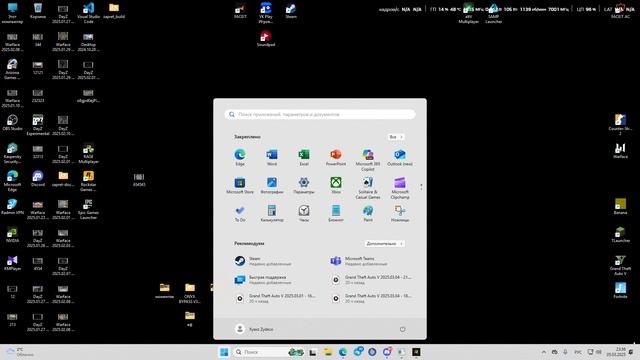Show all apps with the Все button

point(396,137)
